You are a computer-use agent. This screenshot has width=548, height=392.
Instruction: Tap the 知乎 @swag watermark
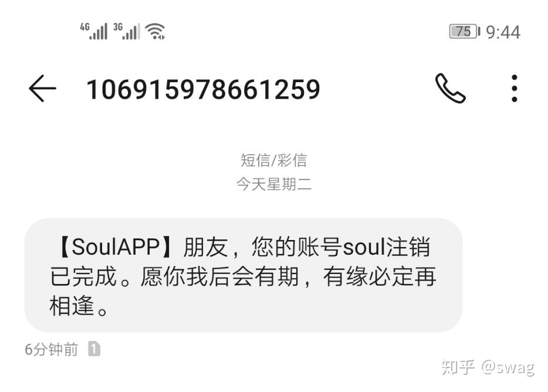(488, 367)
